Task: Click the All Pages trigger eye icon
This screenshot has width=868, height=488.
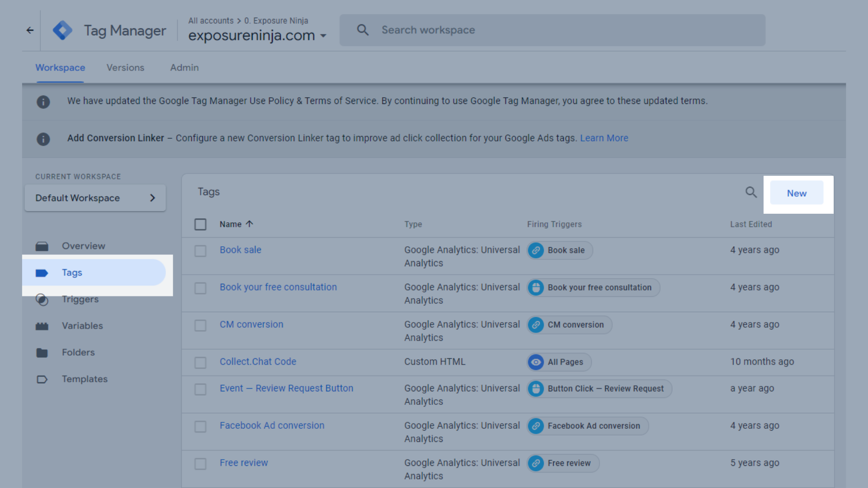Action: [536, 362]
